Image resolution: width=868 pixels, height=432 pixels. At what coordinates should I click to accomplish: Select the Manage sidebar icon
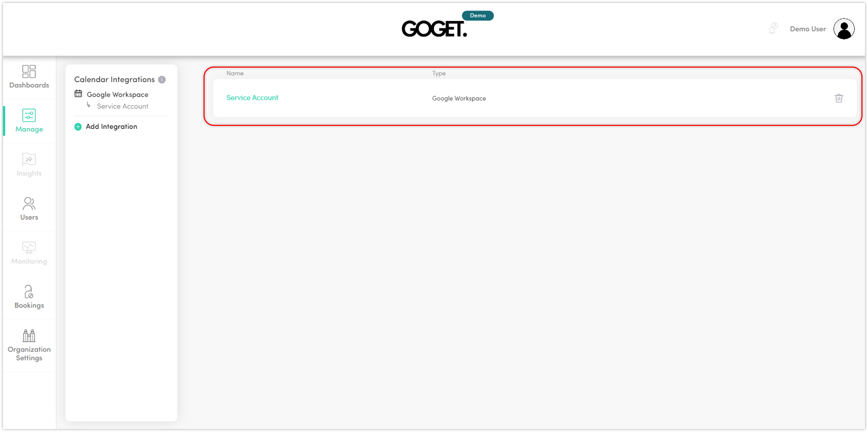(29, 115)
